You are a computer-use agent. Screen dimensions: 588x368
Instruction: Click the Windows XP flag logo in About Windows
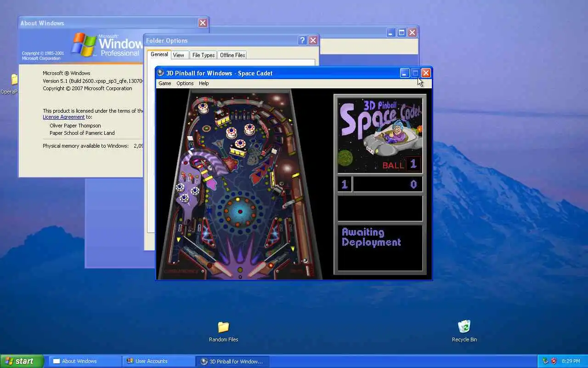(84, 45)
